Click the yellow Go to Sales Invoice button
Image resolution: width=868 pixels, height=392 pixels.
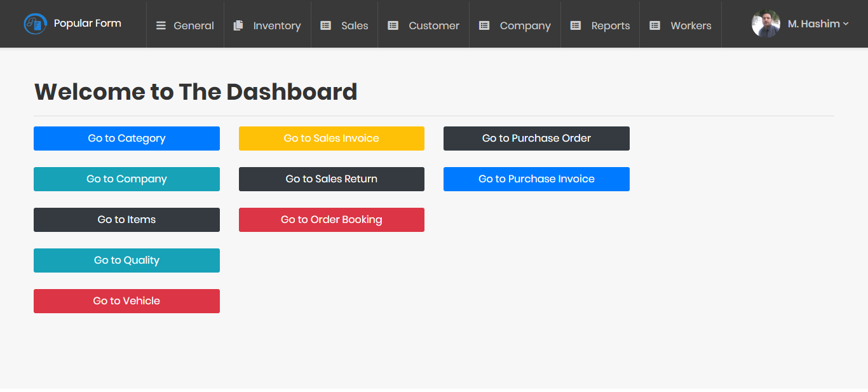(332, 139)
